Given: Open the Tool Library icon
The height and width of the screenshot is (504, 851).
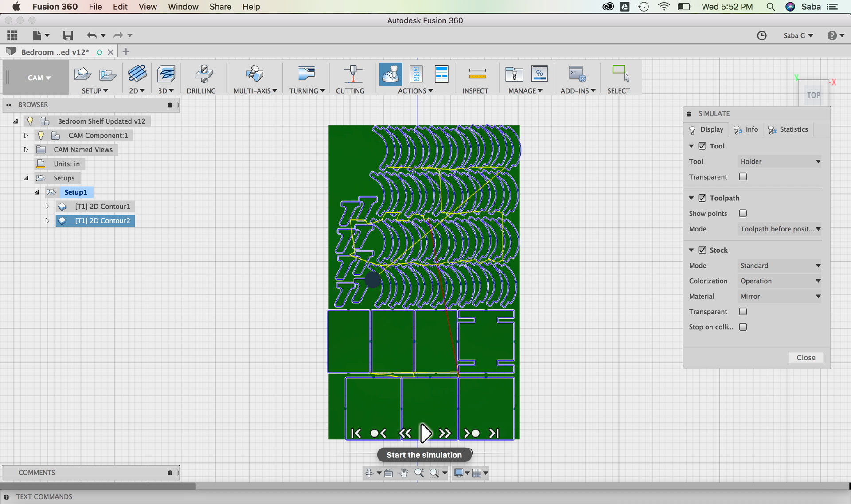Looking at the screenshot, I should click(514, 74).
